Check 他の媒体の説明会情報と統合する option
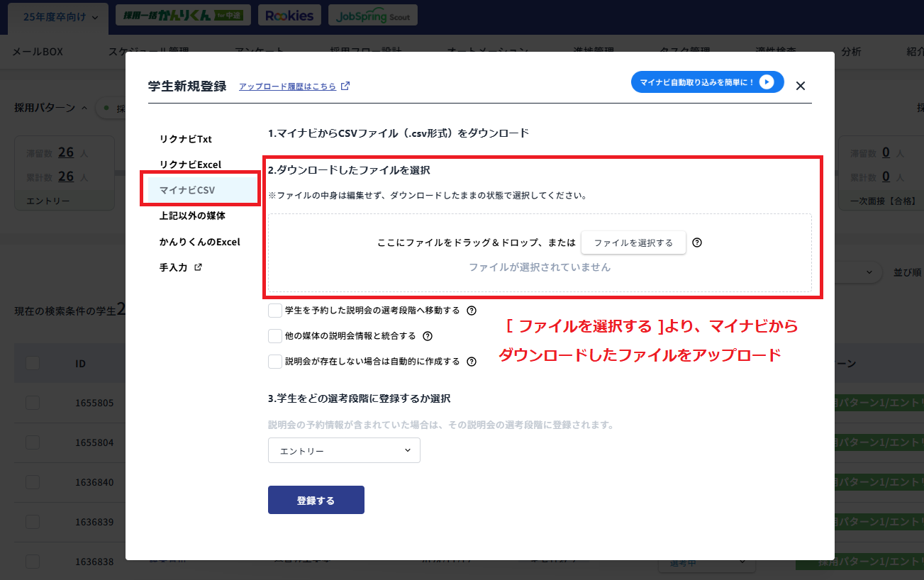 [x=275, y=335]
